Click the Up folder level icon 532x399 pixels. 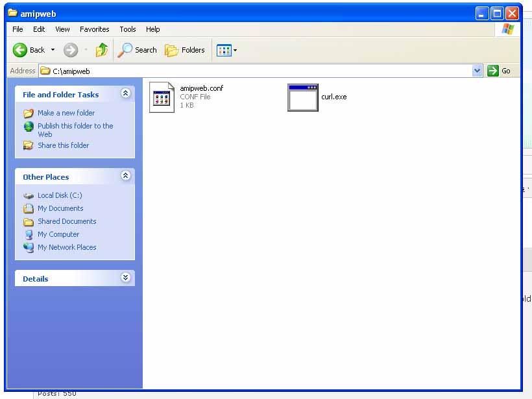coord(102,50)
